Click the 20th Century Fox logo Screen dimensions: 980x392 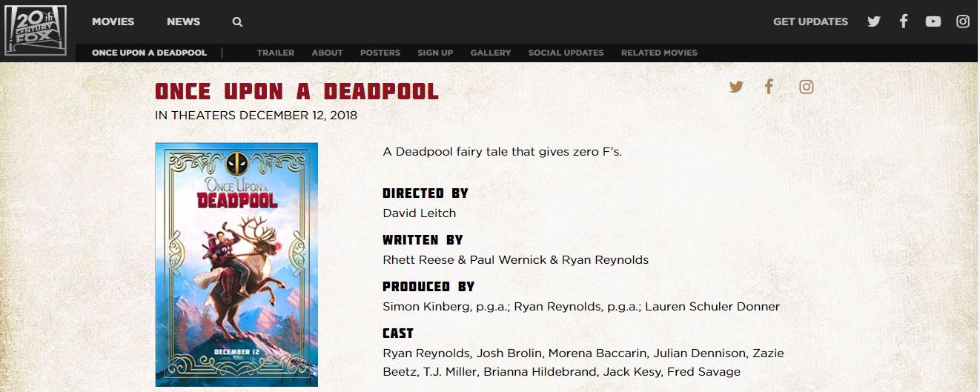pyautogui.click(x=35, y=30)
